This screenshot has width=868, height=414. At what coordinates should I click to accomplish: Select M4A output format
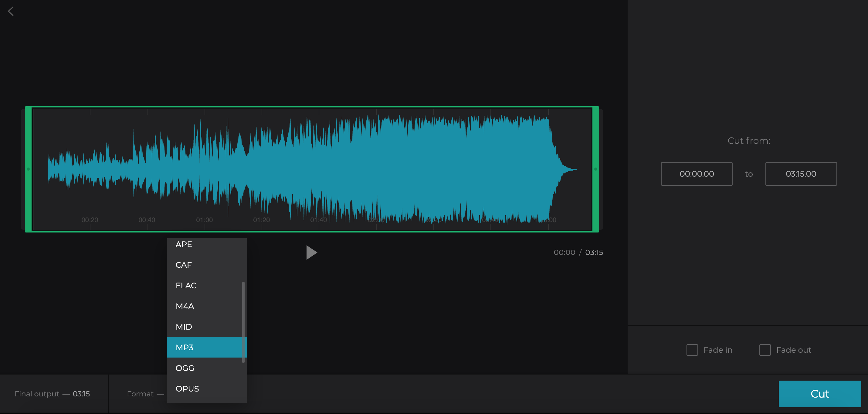pyautogui.click(x=185, y=306)
